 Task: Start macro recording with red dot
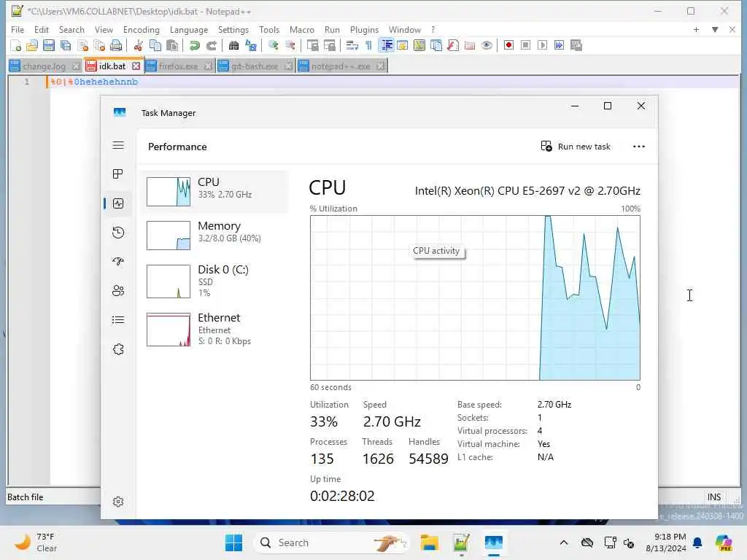click(508, 45)
